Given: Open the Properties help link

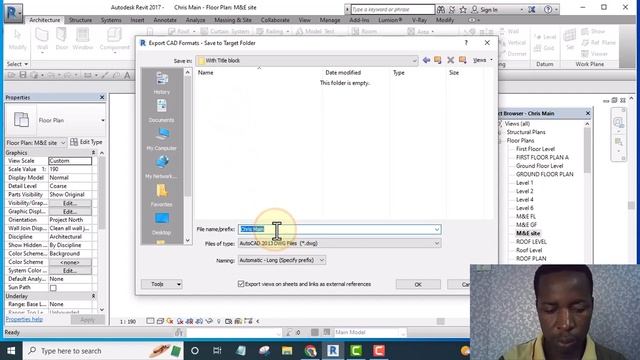Looking at the screenshot, I should pos(24,319).
